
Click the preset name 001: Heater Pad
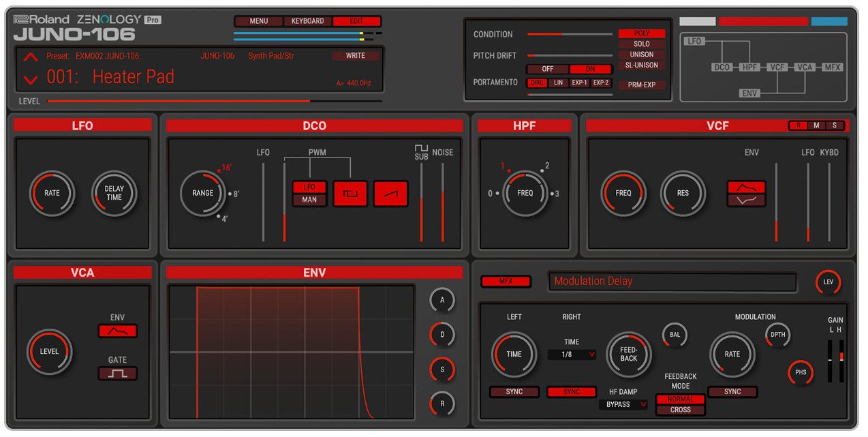pyautogui.click(x=110, y=76)
